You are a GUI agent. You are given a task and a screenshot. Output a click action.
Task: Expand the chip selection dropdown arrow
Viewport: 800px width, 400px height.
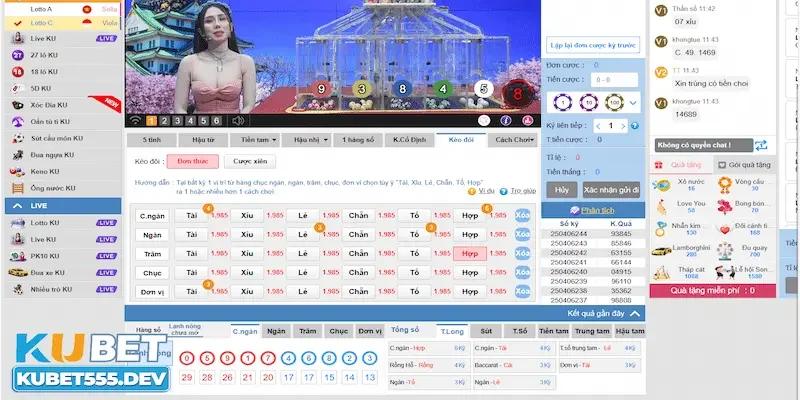click(x=633, y=103)
